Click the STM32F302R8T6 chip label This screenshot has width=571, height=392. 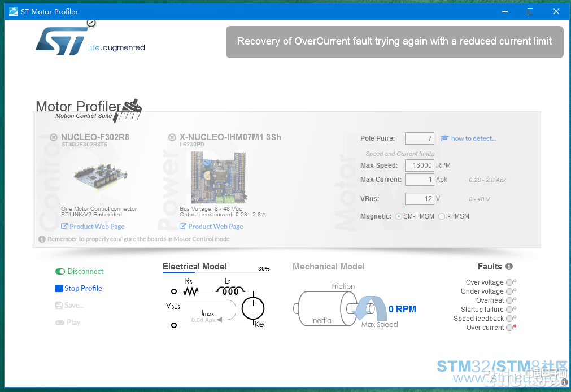[84, 144]
